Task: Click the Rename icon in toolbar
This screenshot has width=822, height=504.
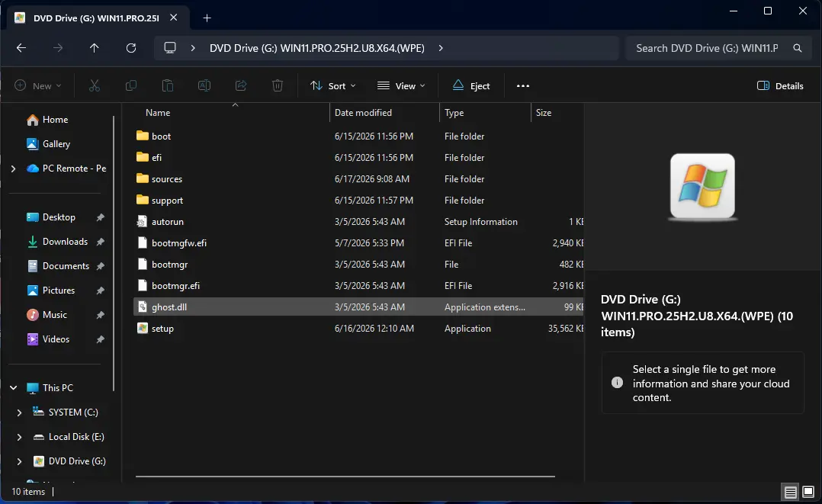Action: 204,85
